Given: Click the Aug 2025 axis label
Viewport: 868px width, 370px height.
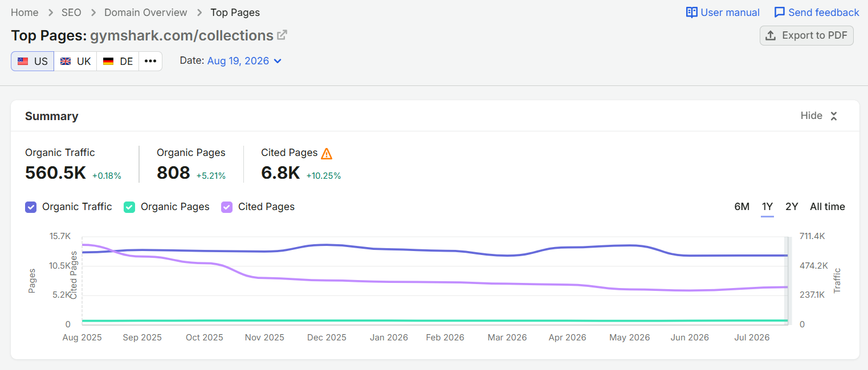Looking at the screenshot, I should coord(82,338).
